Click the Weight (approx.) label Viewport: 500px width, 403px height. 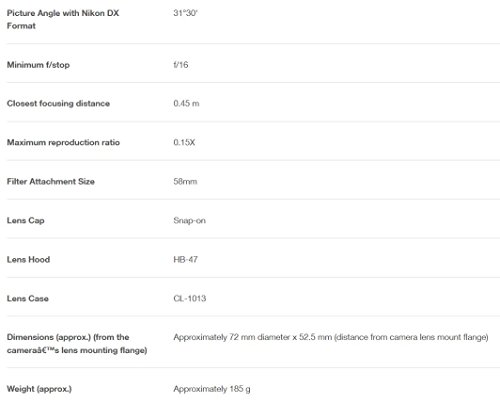(39, 389)
